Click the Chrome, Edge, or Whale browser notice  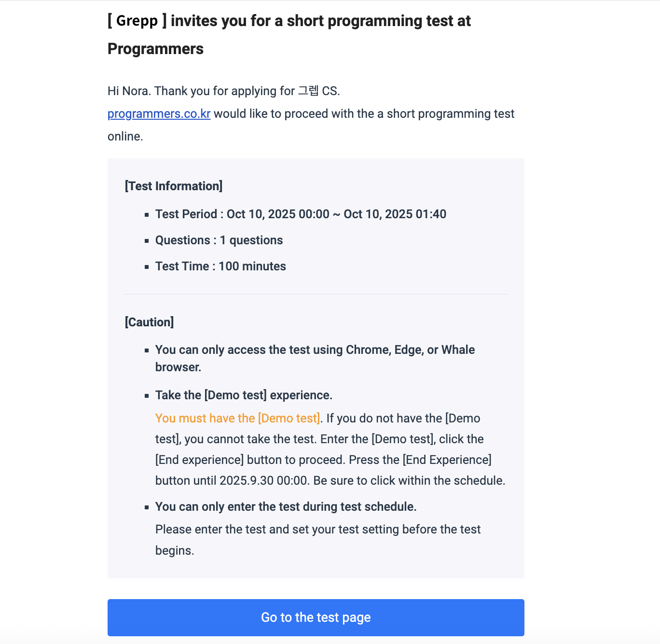click(315, 350)
